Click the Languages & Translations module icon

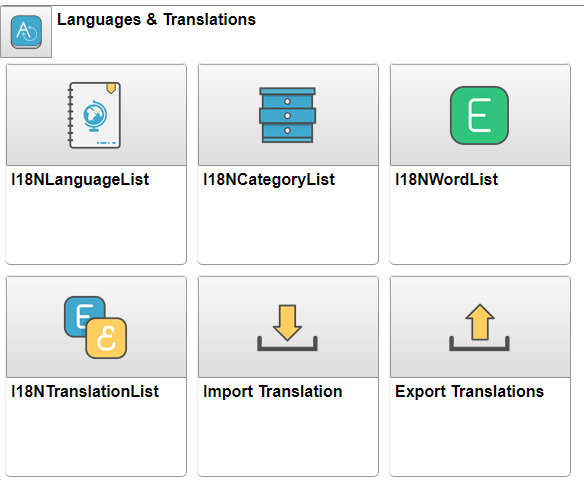26,32
